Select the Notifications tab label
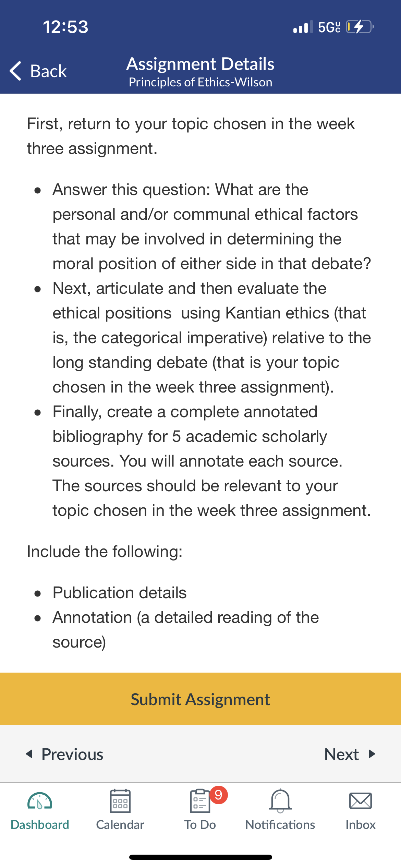This screenshot has height=868, width=401. (280, 824)
